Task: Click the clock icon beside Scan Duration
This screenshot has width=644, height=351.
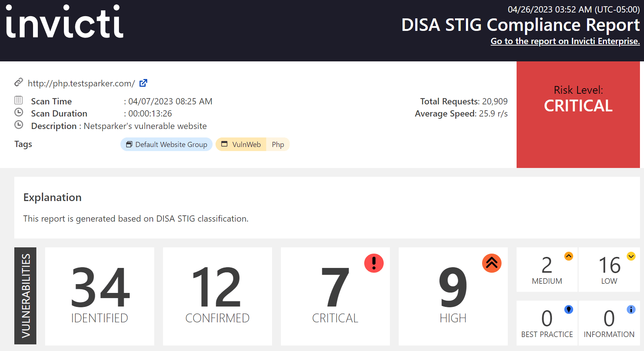Action: pos(18,112)
